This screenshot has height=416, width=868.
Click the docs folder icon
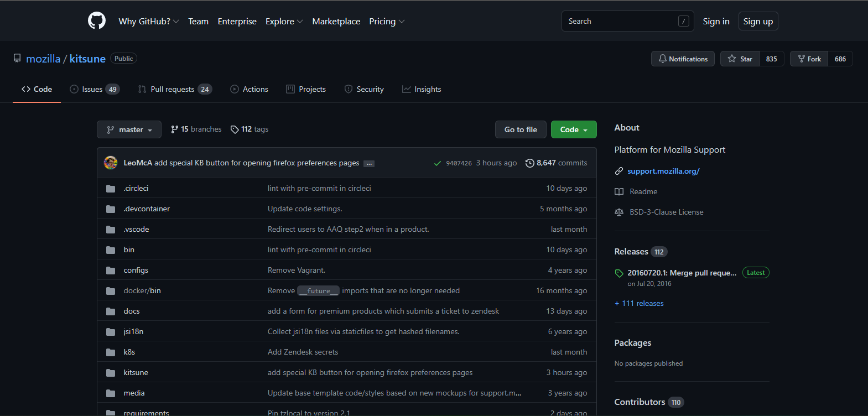click(x=111, y=311)
